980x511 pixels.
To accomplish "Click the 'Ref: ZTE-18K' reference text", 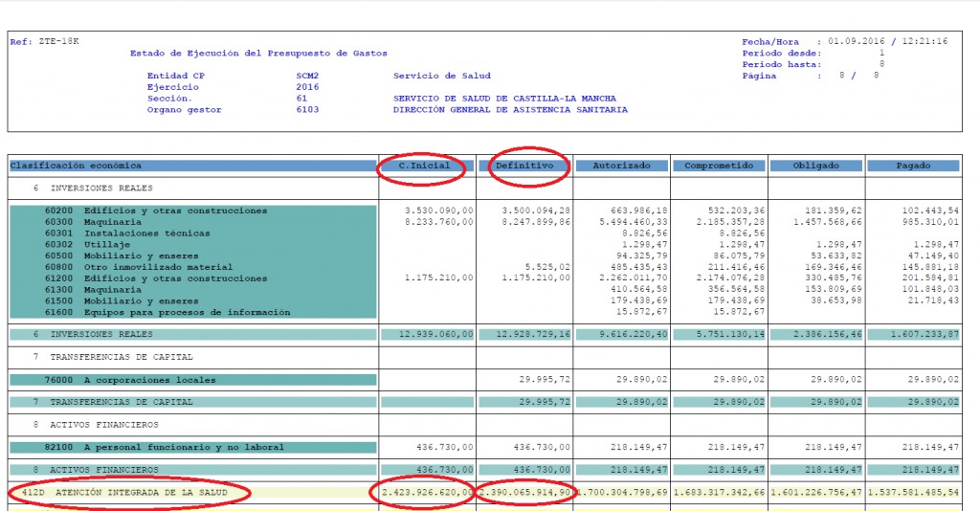I will pos(44,42).
